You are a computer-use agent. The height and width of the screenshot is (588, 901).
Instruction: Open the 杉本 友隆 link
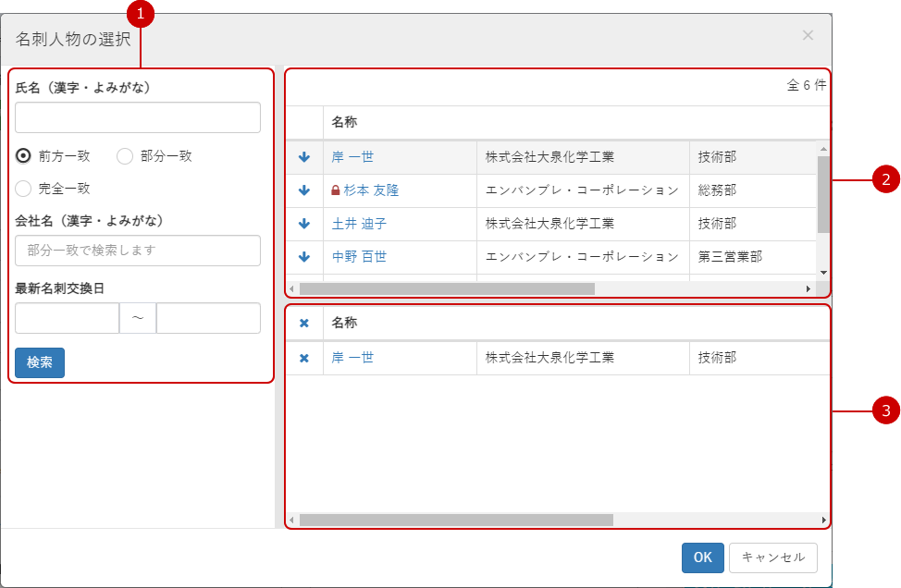point(371,190)
